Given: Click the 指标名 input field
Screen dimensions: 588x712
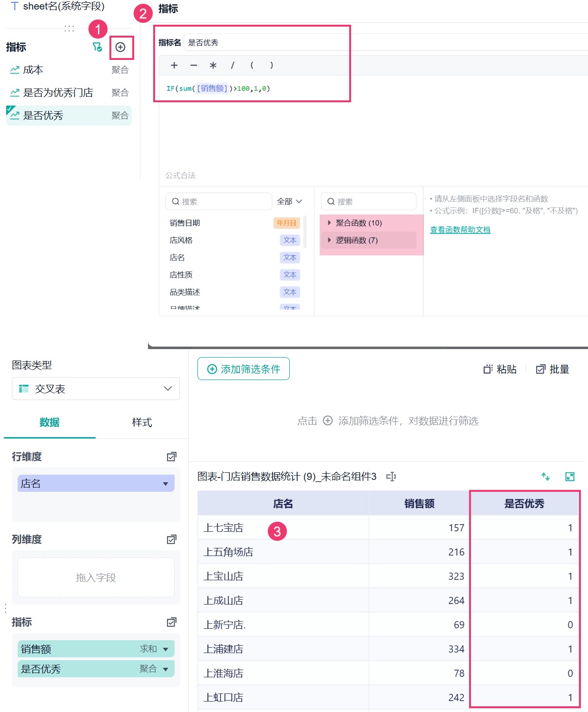Looking at the screenshot, I should (x=385, y=42).
